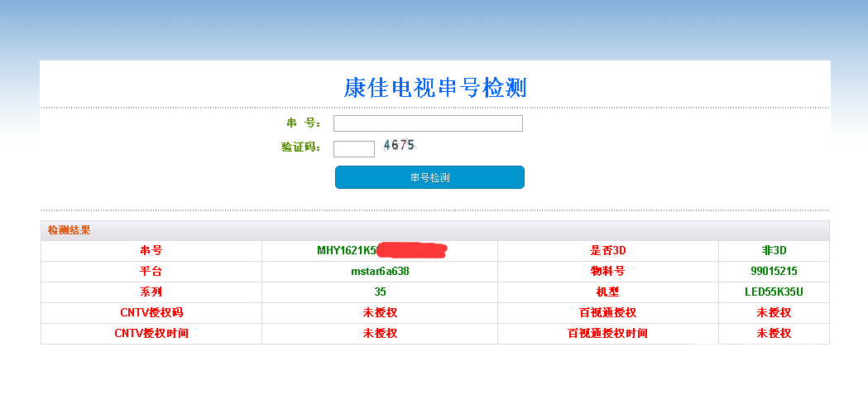Click 未授权 value next to CNTV授权码

pyautogui.click(x=380, y=312)
